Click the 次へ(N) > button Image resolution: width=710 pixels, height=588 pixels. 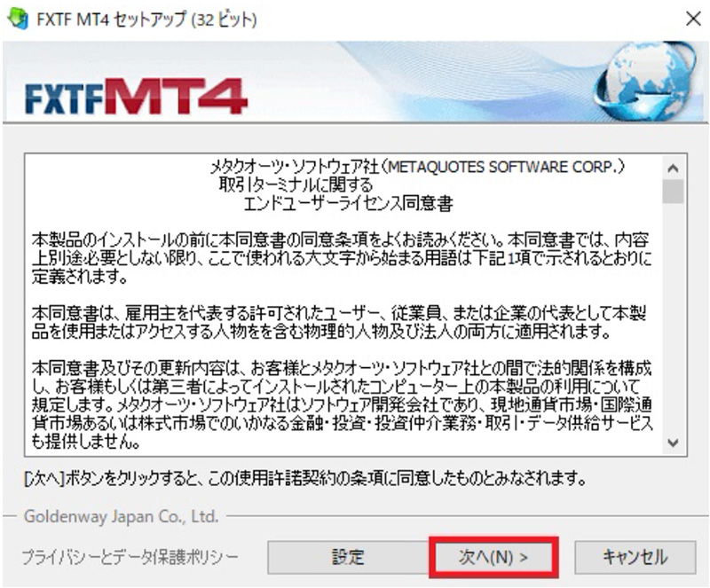[x=493, y=557]
